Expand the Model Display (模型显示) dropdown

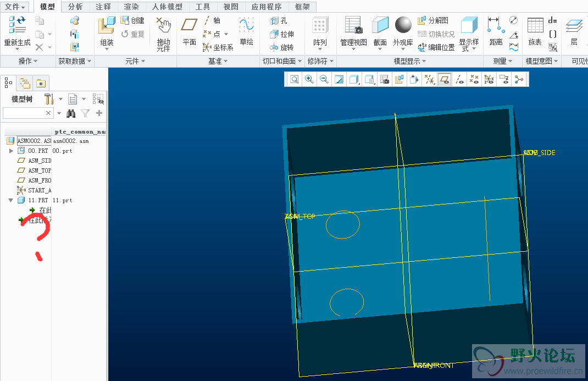coord(410,61)
